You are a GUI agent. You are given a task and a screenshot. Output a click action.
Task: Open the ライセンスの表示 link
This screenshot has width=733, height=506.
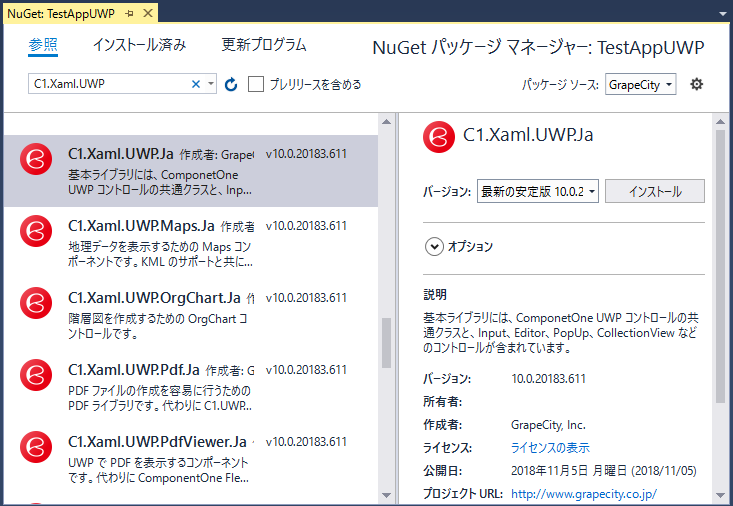(550, 447)
